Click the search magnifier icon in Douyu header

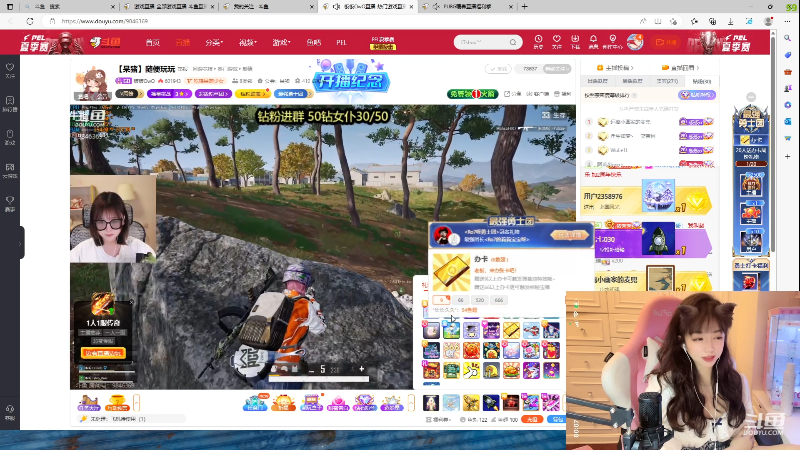coord(513,42)
